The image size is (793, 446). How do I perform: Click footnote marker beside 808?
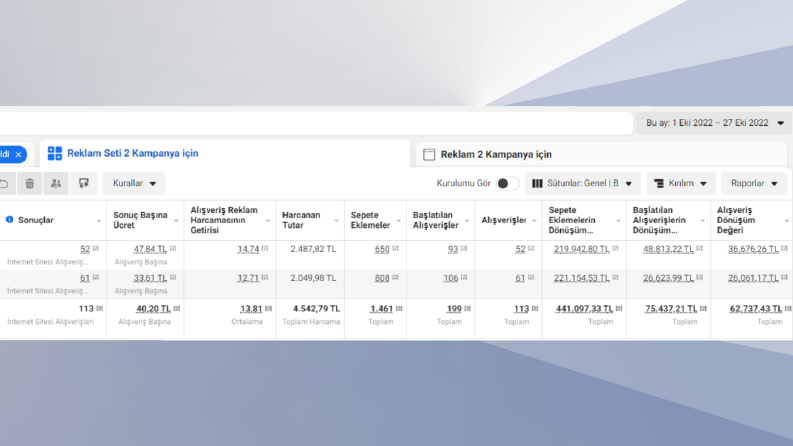click(395, 277)
